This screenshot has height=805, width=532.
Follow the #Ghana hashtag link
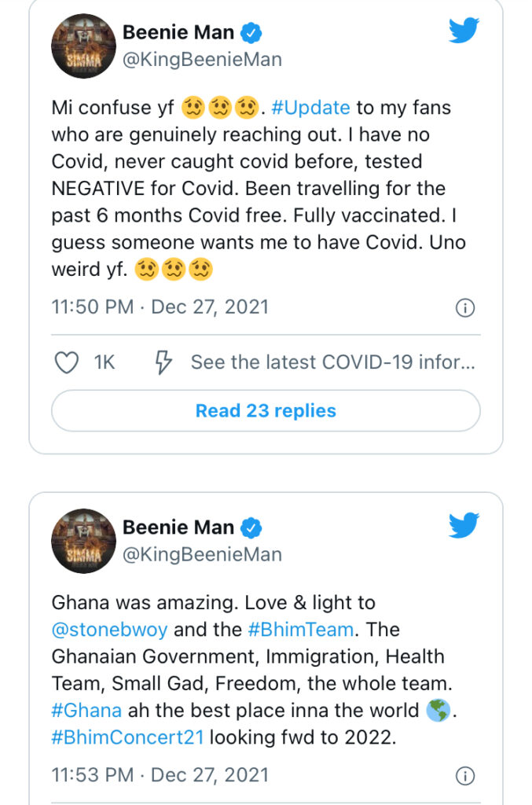(86, 710)
